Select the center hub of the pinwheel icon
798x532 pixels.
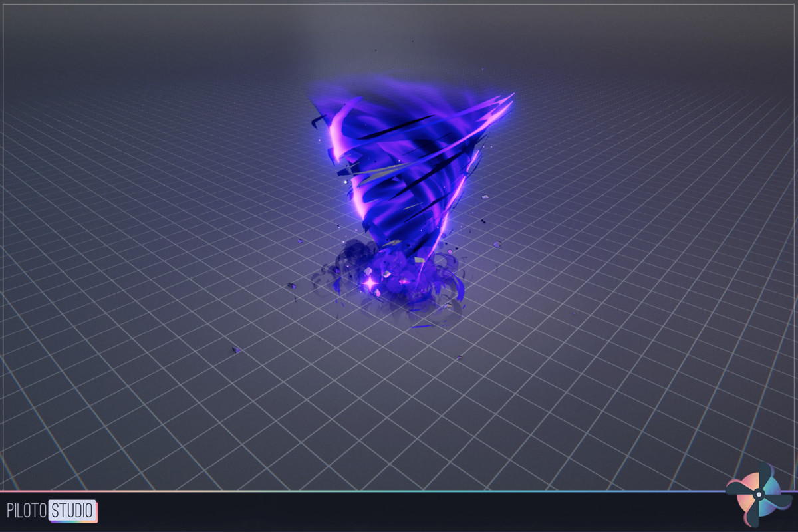pos(759,495)
